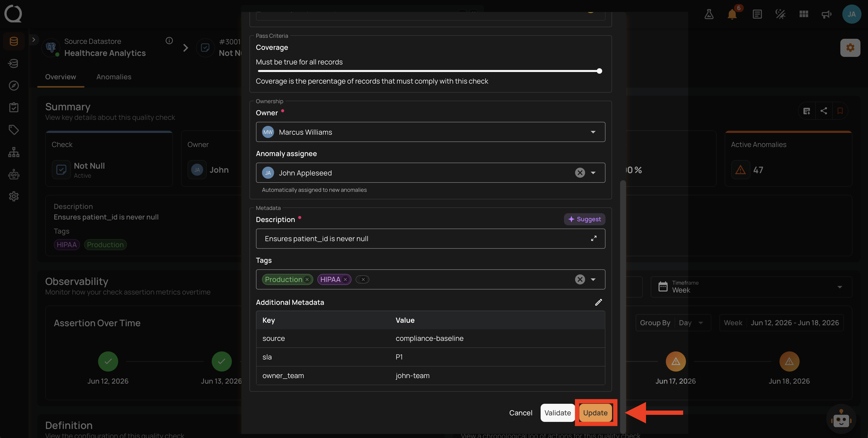Click the Jun 17, 2026 anomaly marker
This screenshot has width=868, height=438.
click(x=676, y=361)
